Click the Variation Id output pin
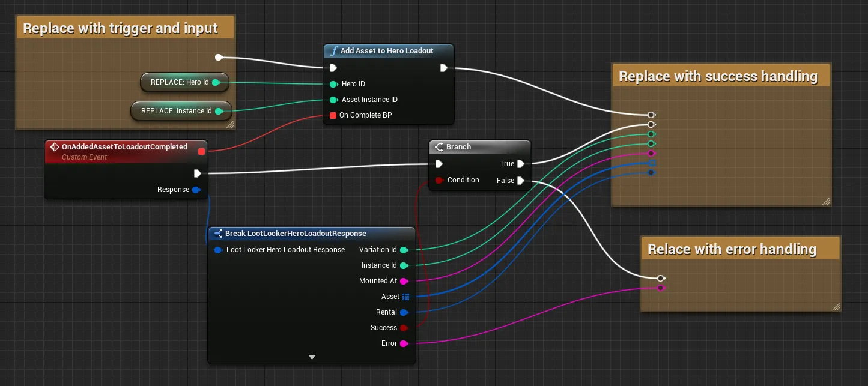Screen dimensions: 868x386 [x=404, y=250]
